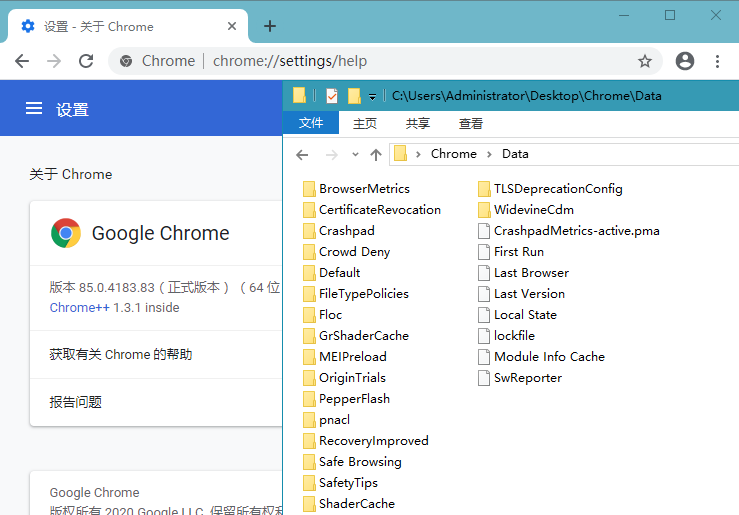This screenshot has width=739, height=515.
Task: Go back in File Explorer
Action: 302,155
